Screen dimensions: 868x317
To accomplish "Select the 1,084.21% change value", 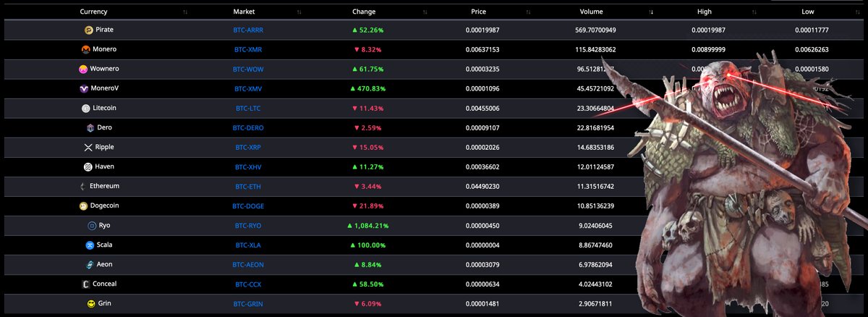I will click(x=368, y=225).
